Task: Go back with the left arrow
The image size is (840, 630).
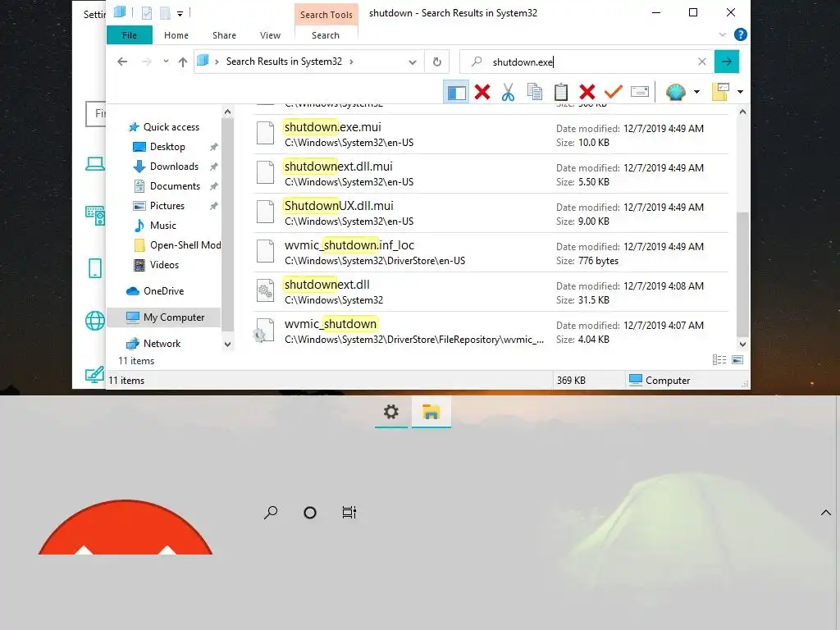Action: click(122, 62)
